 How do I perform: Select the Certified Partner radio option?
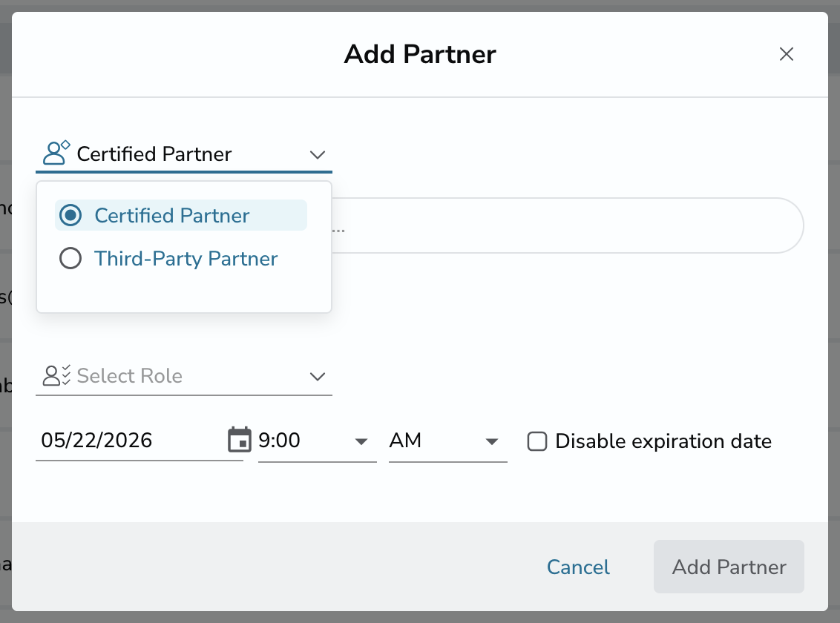tap(70, 215)
